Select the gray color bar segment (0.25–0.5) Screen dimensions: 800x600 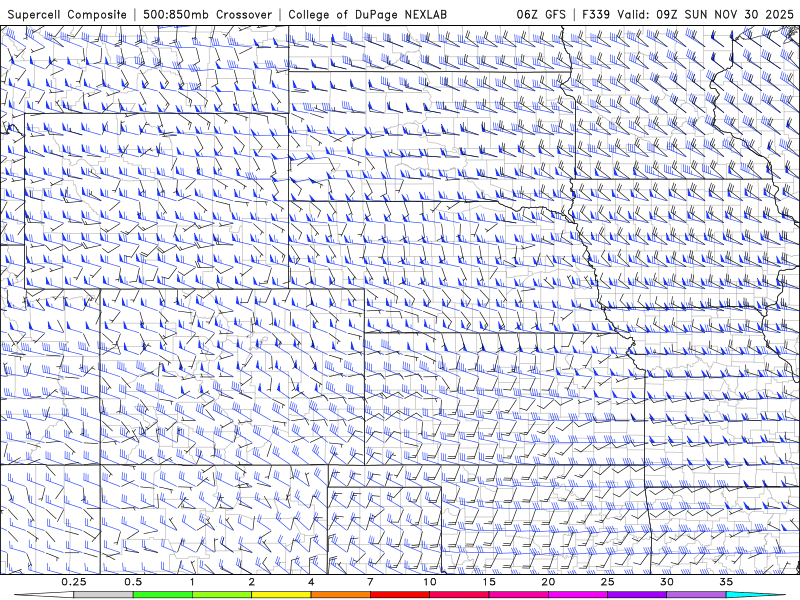pyautogui.click(x=104, y=595)
